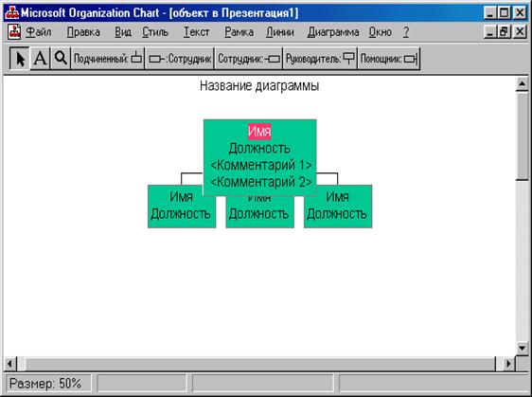The height and width of the screenshot is (397, 532).
Task: Maximize the Organization Chart application window
Action: (x=504, y=13)
